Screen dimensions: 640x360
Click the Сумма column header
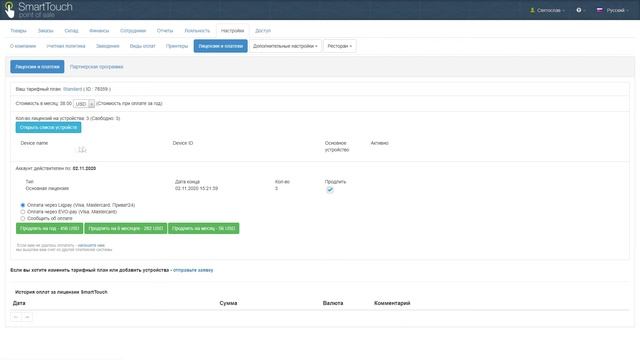228,303
